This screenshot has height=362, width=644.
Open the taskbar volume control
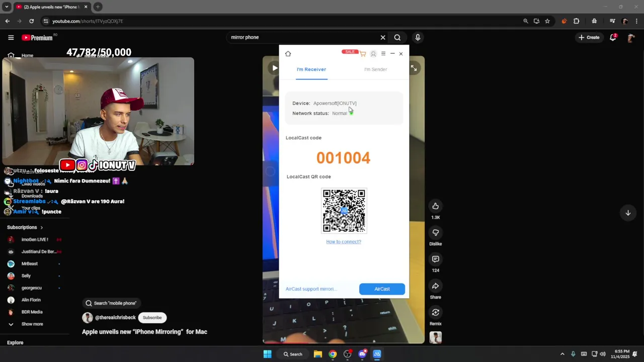pyautogui.click(x=603, y=354)
